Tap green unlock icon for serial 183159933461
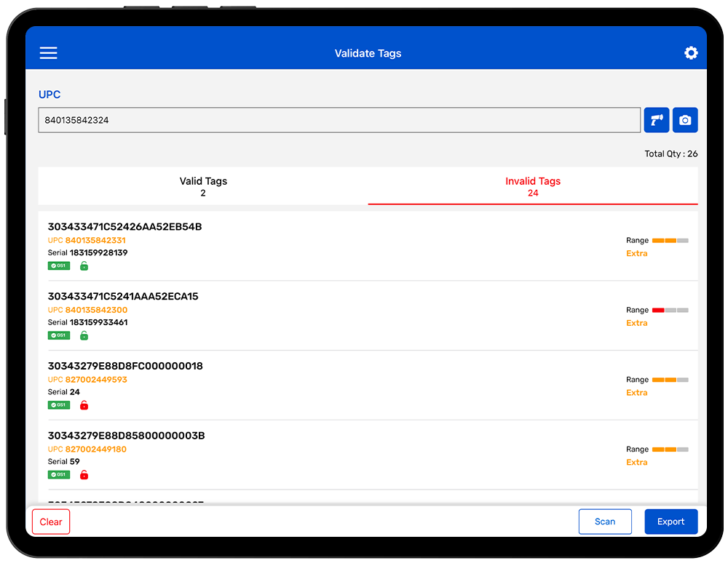728x563 pixels. (x=84, y=335)
